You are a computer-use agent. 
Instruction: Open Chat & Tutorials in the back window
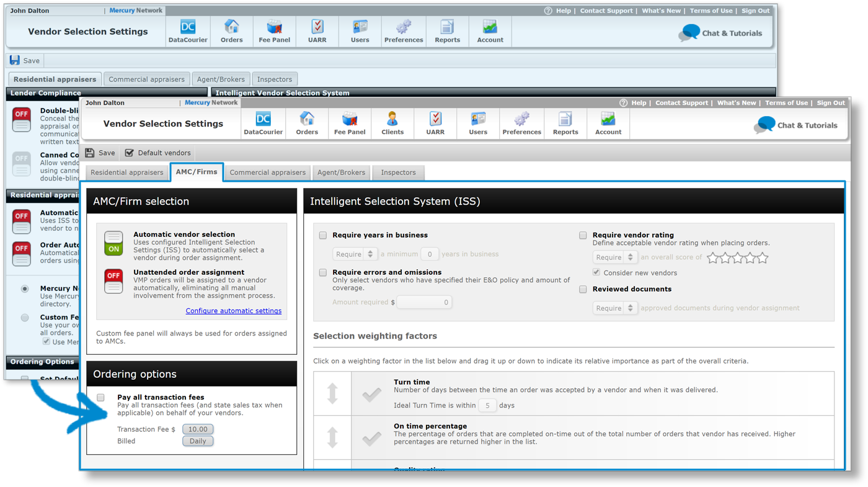click(720, 33)
